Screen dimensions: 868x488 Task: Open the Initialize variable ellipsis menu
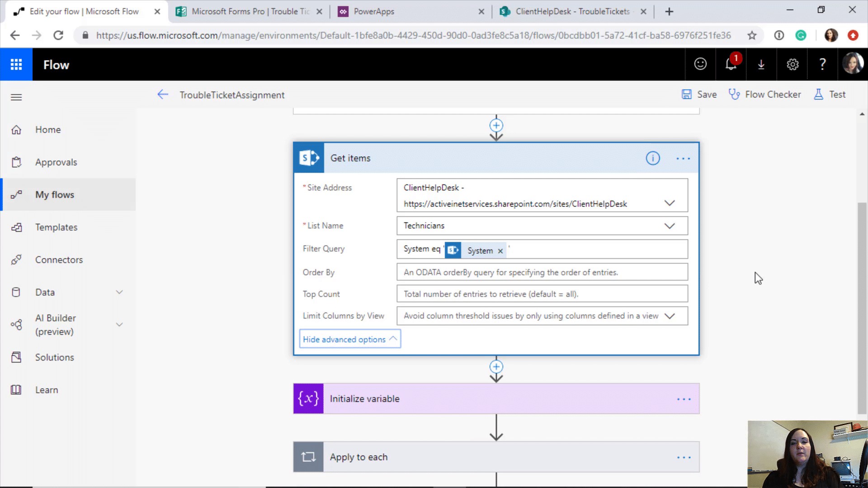[x=684, y=399]
